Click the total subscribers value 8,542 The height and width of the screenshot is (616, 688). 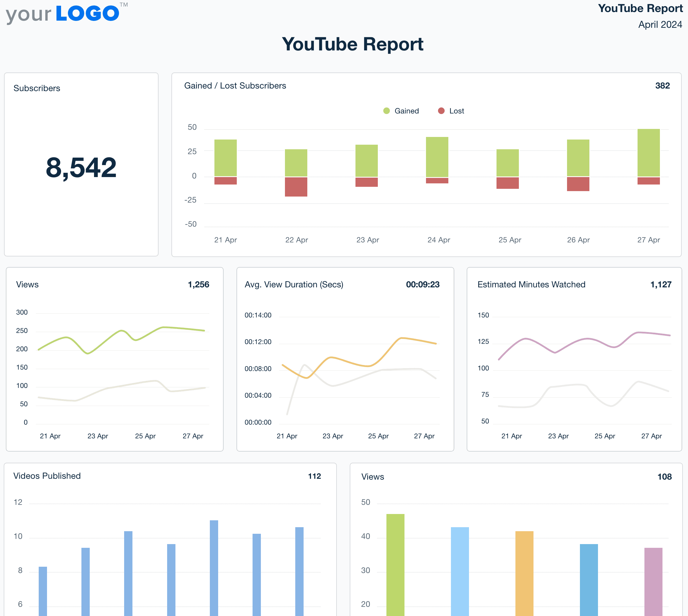click(x=81, y=168)
